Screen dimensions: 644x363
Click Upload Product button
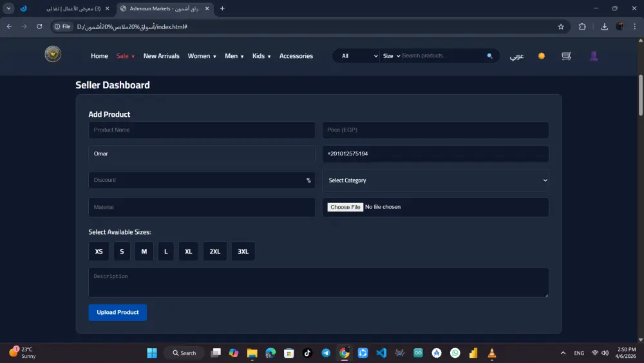(118, 313)
